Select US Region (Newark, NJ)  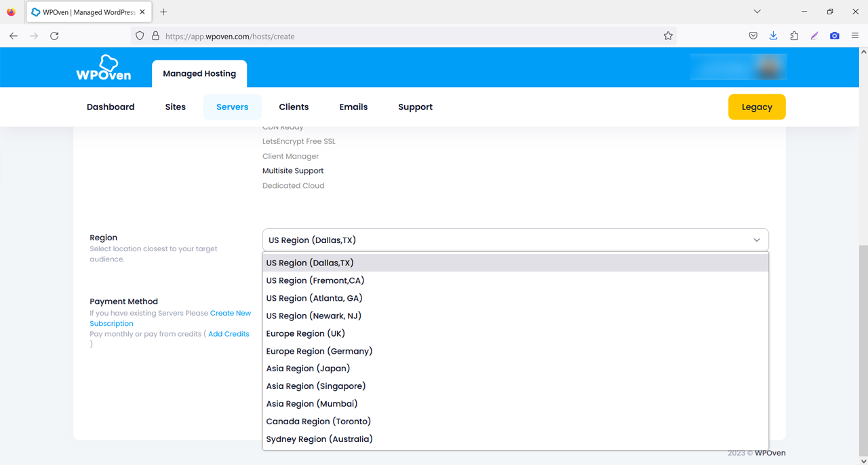pos(515,316)
